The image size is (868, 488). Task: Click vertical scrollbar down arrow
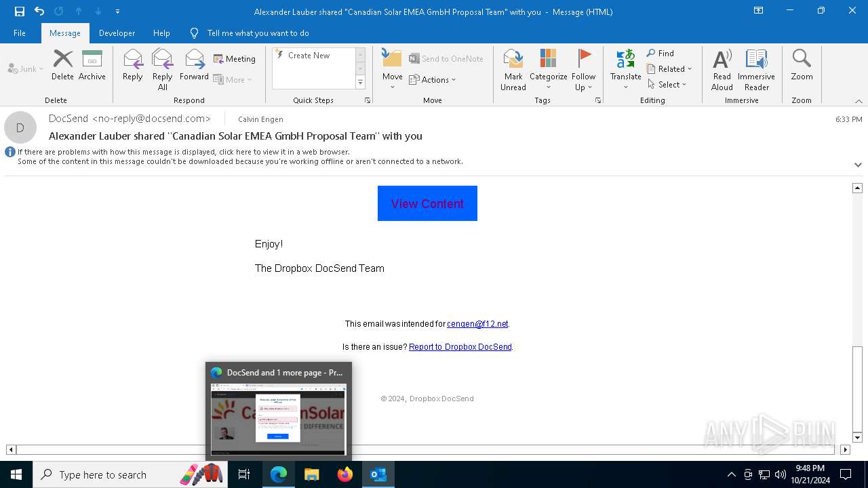pyautogui.click(x=857, y=438)
